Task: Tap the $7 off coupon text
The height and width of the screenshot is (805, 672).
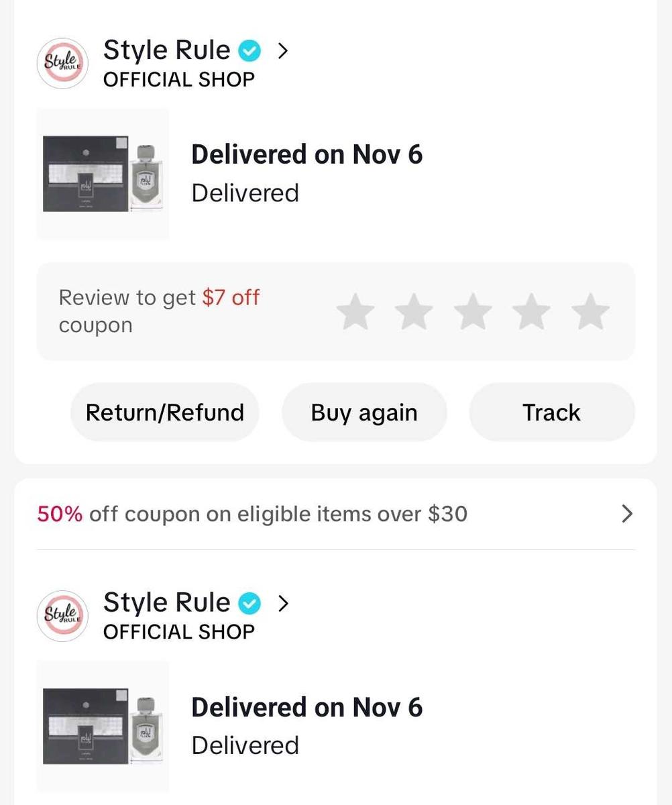Action: (x=230, y=297)
